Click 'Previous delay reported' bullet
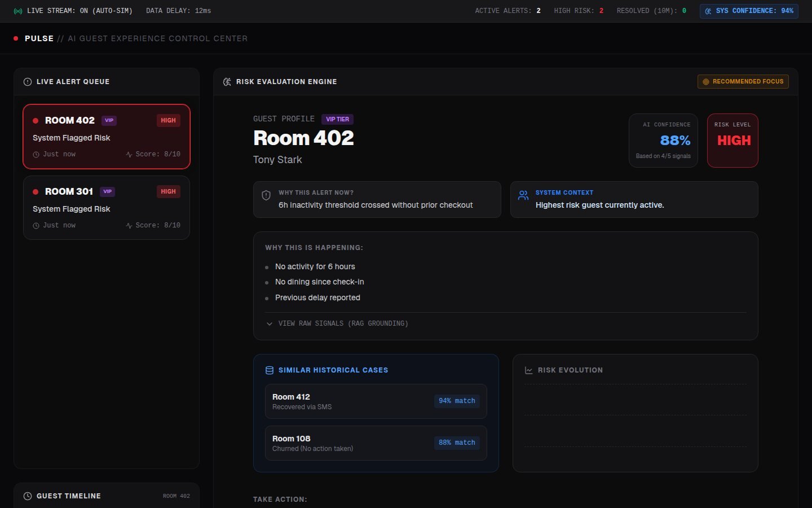This screenshot has height=508, width=812. (x=317, y=298)
